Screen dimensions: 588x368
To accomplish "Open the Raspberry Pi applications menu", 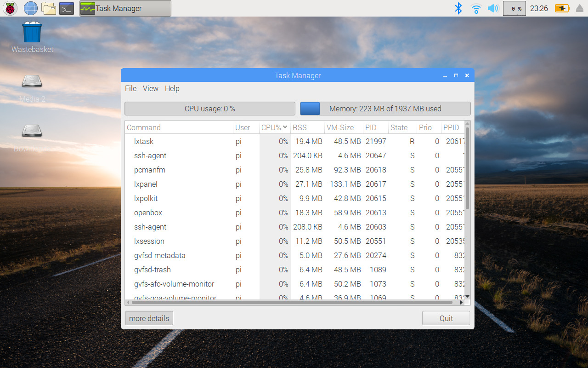I will click(10, 8).
